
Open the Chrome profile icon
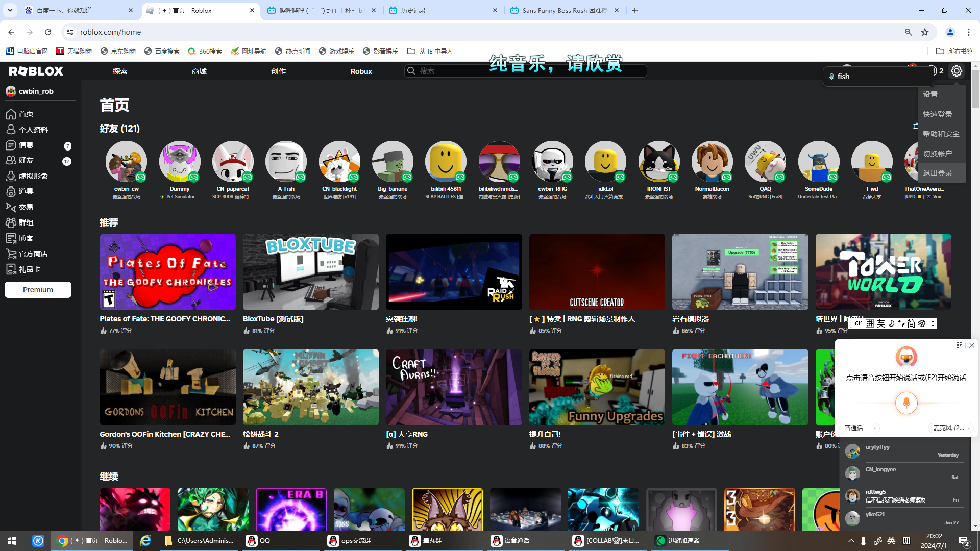coord(950,32)
